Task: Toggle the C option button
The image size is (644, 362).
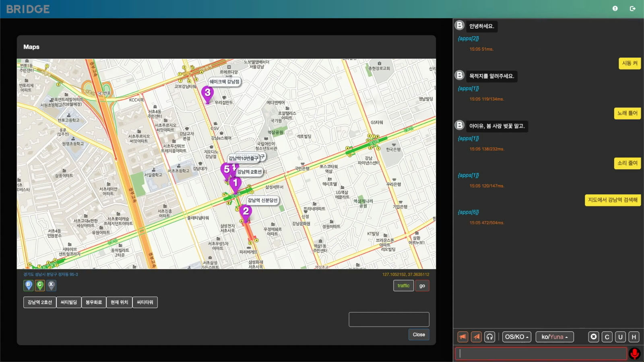Action: click(x=607, y=337)
